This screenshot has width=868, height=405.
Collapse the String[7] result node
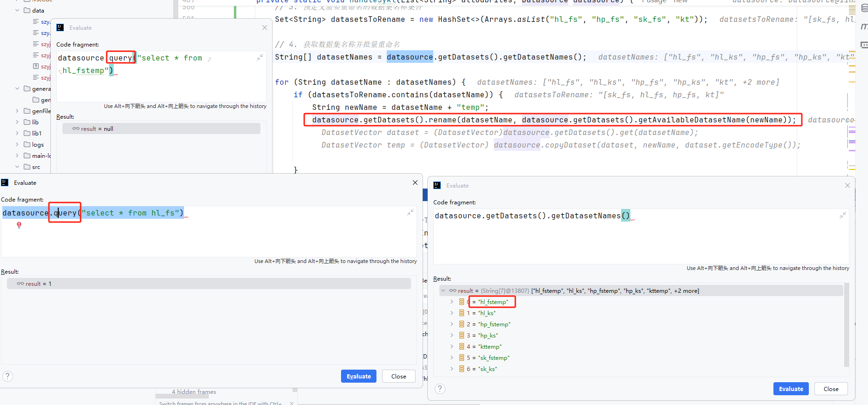[x=443, y=290]
